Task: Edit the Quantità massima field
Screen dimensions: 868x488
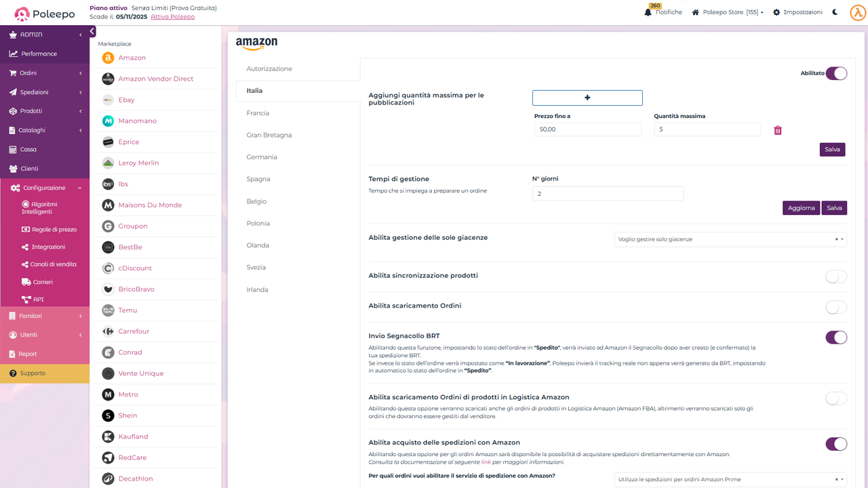Action: [x=707, y=129]
